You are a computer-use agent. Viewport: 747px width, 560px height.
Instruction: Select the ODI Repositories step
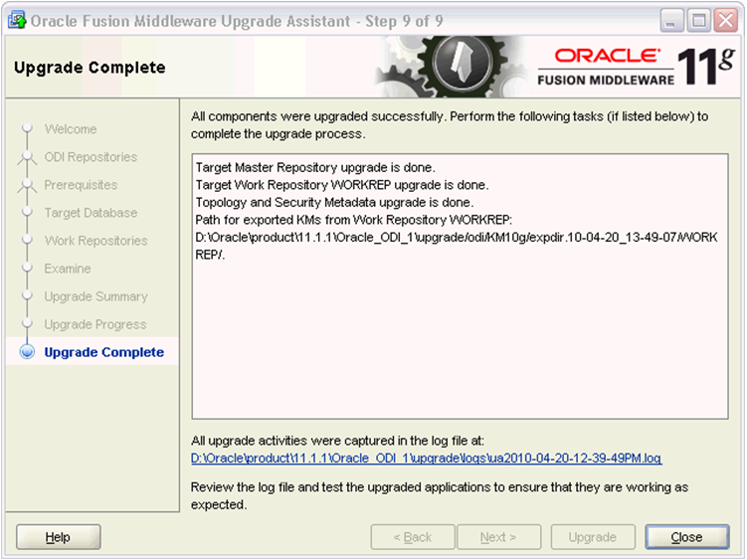[x=91, y=157]
